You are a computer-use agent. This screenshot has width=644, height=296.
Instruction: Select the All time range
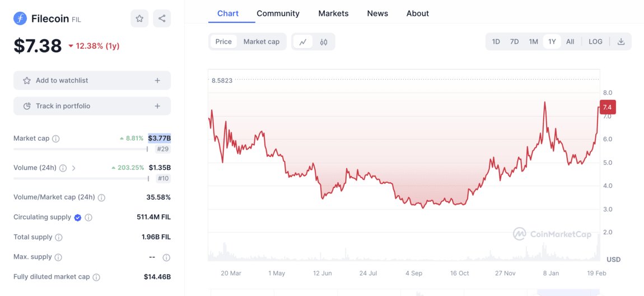pyautogui.click(x=570, y=41)
